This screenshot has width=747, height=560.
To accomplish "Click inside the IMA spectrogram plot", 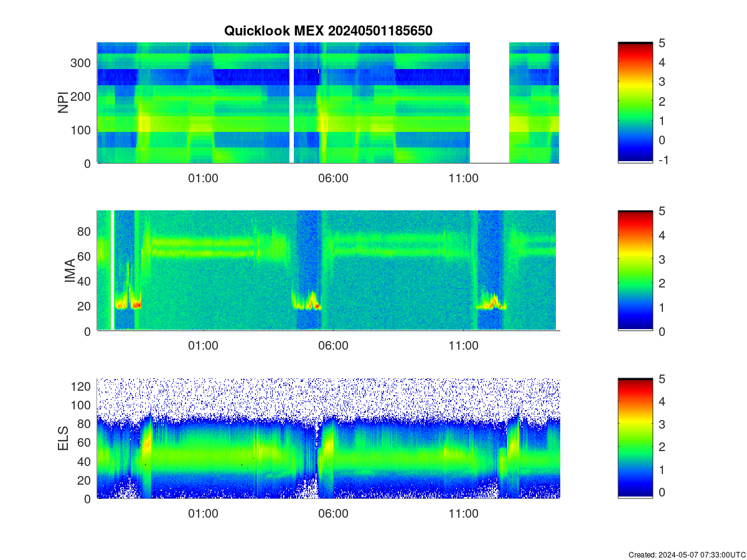I will pos(328,271).
